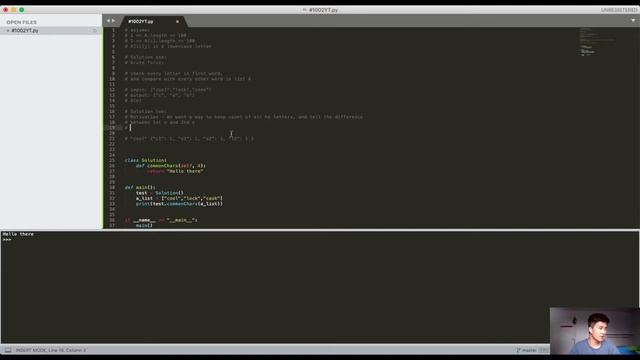
Task: Click the webcam video overlay thumbnail
Action: 594,331
